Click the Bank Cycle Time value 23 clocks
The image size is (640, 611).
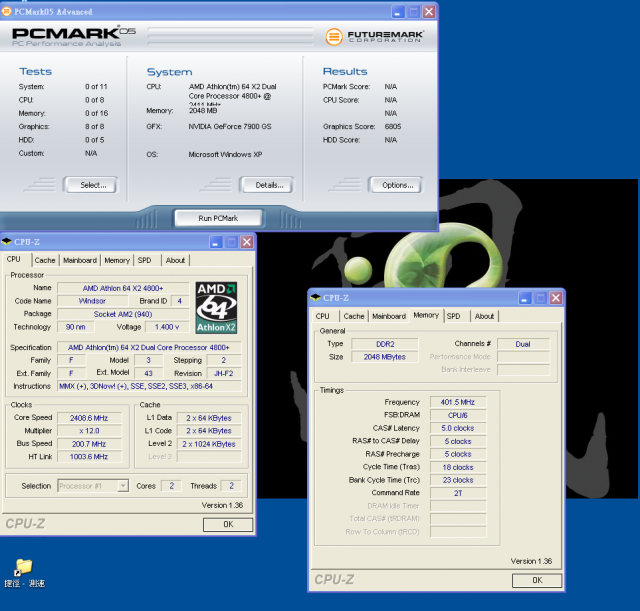click(458, 480)
